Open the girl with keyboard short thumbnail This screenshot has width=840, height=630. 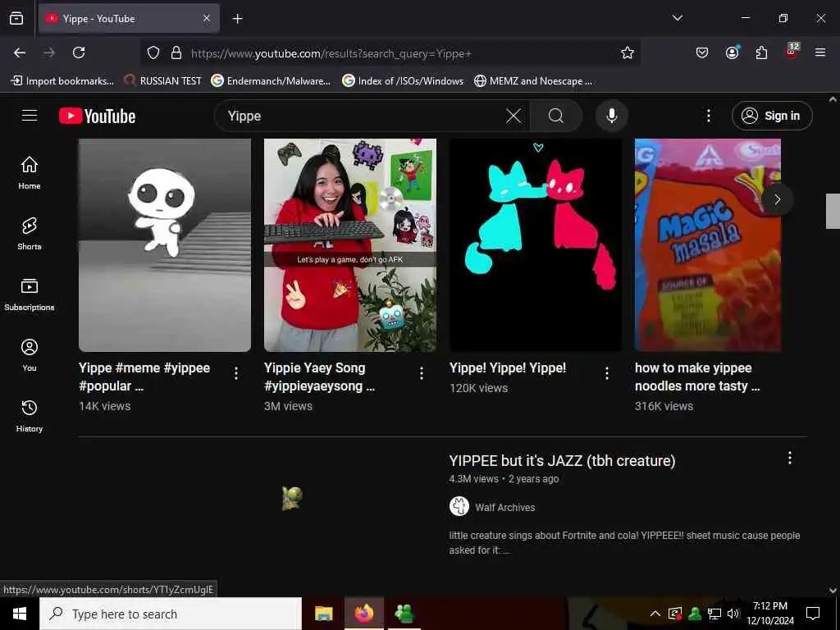[x=350, y=244]
